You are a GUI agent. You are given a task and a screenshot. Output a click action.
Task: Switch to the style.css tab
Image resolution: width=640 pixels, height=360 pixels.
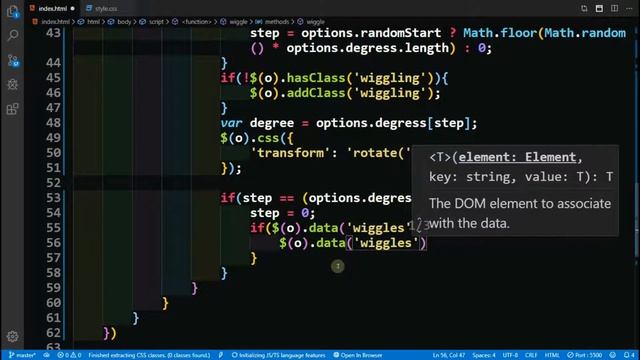[x=102, y=9]
